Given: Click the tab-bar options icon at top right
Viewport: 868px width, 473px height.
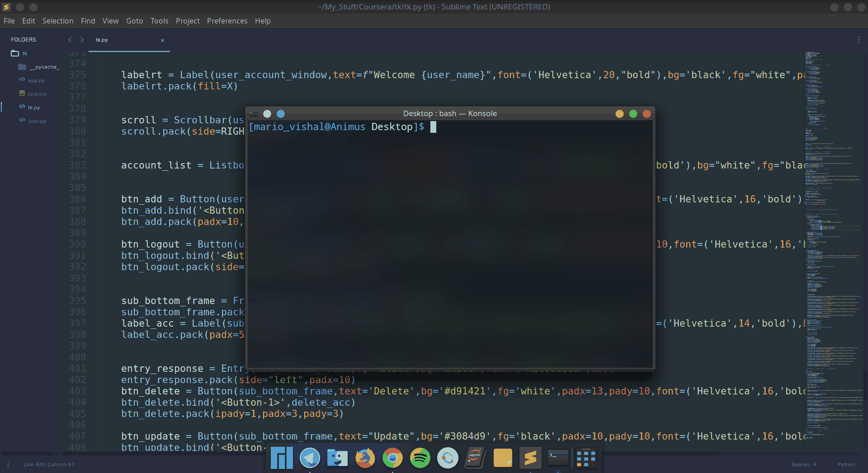Looking at the screenshot, I should click(x=859, y=40).
